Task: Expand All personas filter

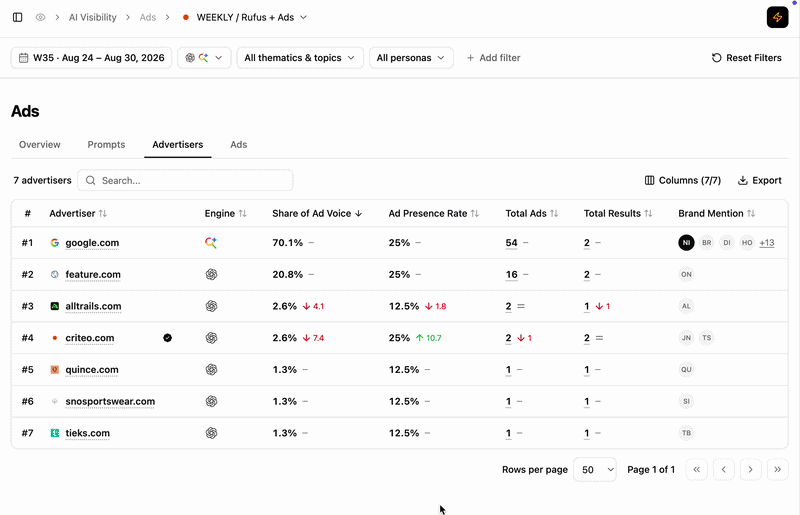Action: click(411, 58)
